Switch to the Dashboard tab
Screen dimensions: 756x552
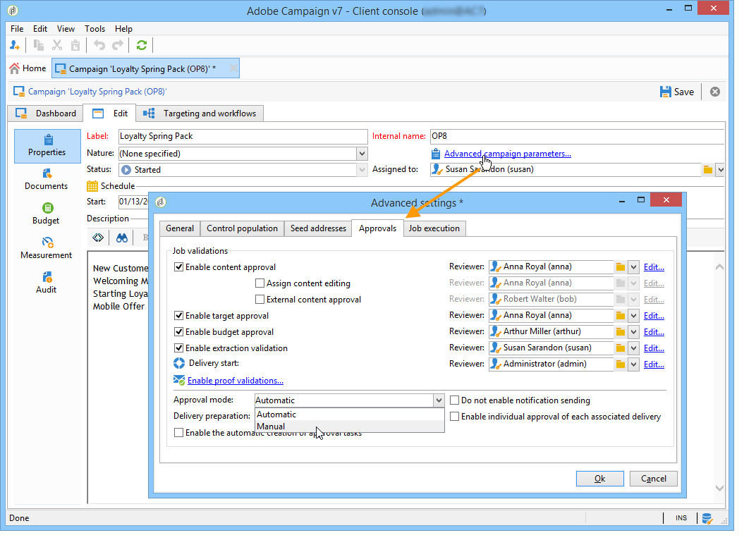pyautogui.click(x=46, y=114)
